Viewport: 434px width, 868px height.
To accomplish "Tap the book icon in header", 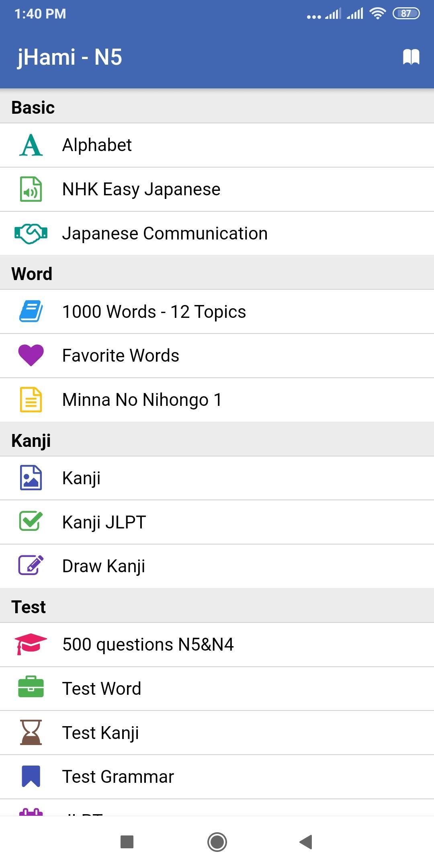I will 411,57.
